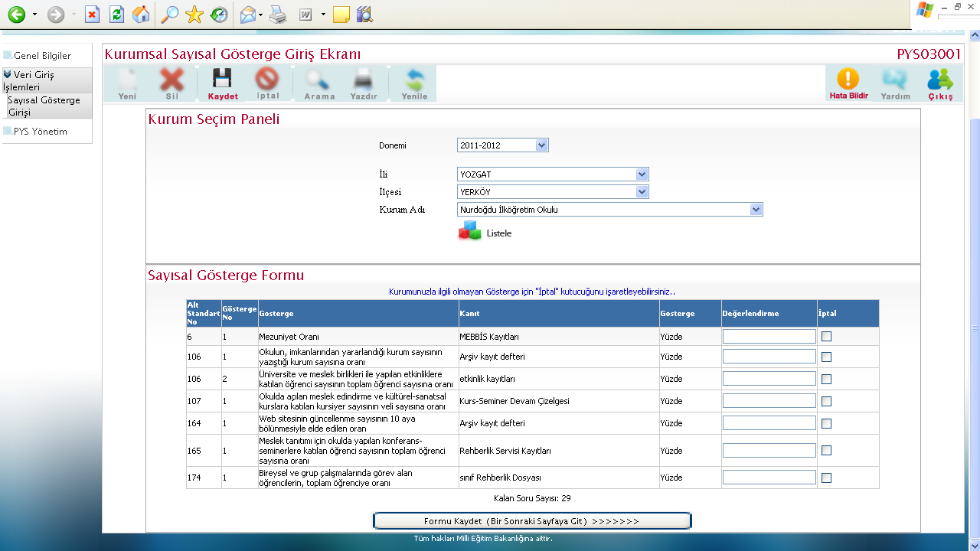Screen dimensions: 980x551
Task: Open Mail icon dropdown arrow
Action: [261, 15]
